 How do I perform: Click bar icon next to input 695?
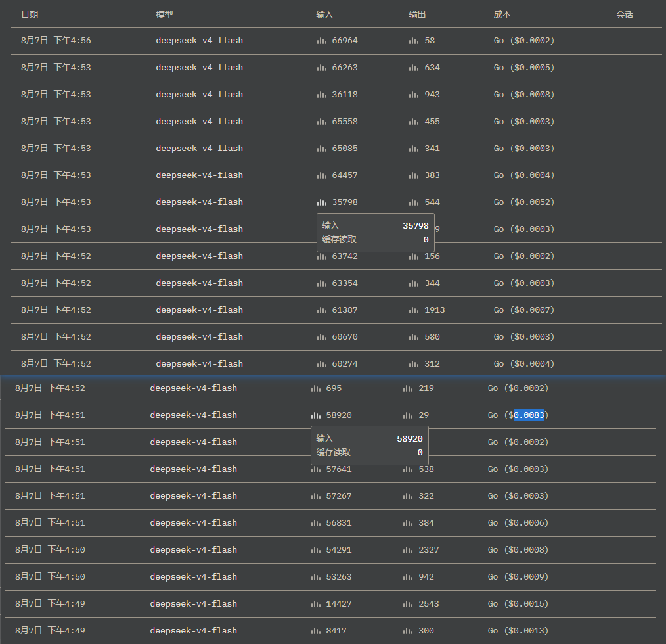[315, 388]
